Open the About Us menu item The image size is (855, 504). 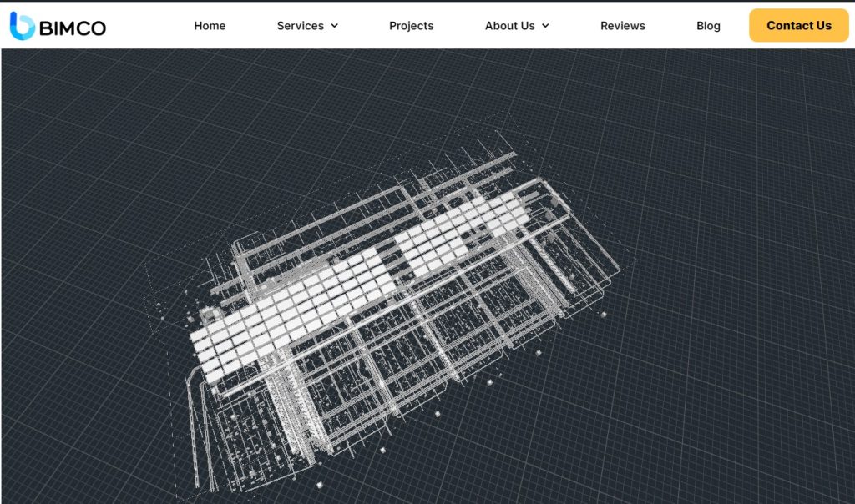coord(510,26)
